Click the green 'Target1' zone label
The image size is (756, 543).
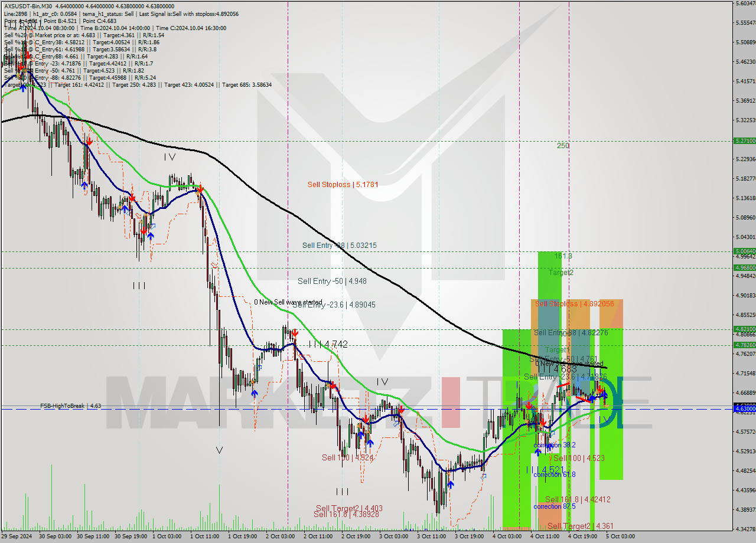coord(558,350)
